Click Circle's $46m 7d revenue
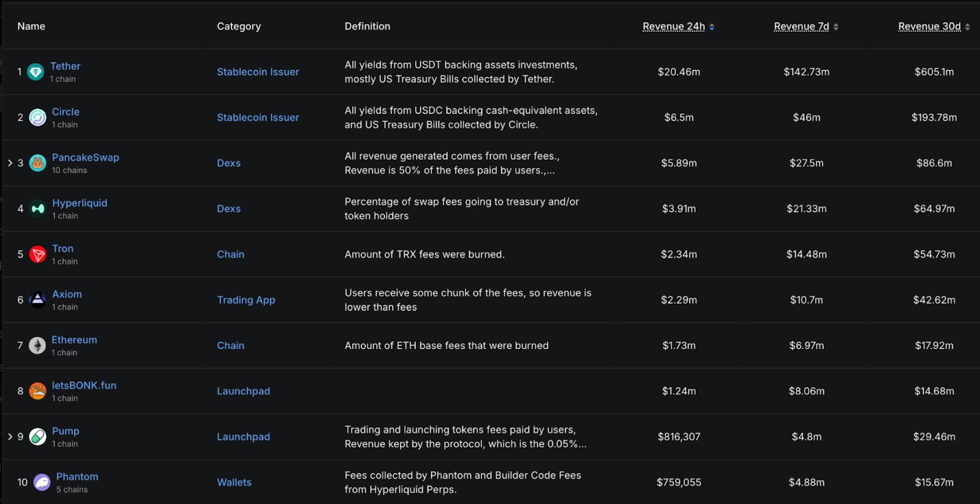 (807, 118)
